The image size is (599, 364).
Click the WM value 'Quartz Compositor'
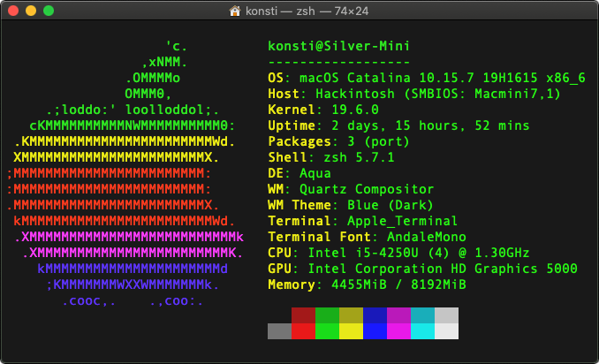(367, 189)
